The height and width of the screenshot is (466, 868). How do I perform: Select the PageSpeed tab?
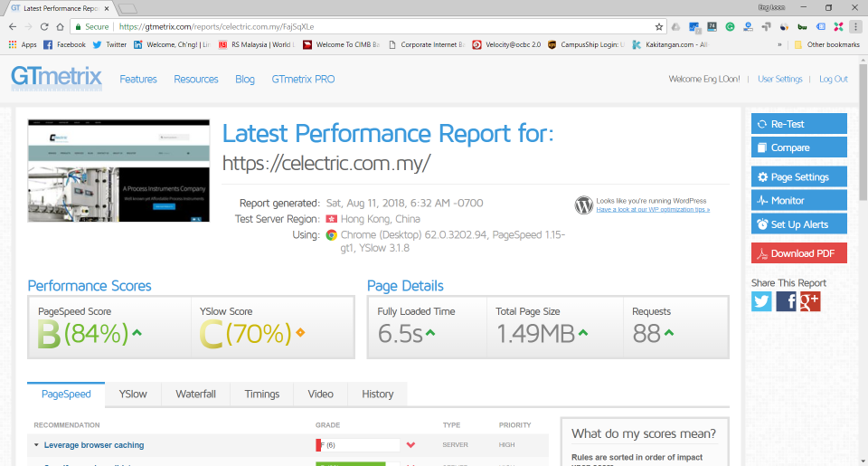coord(66,394)
